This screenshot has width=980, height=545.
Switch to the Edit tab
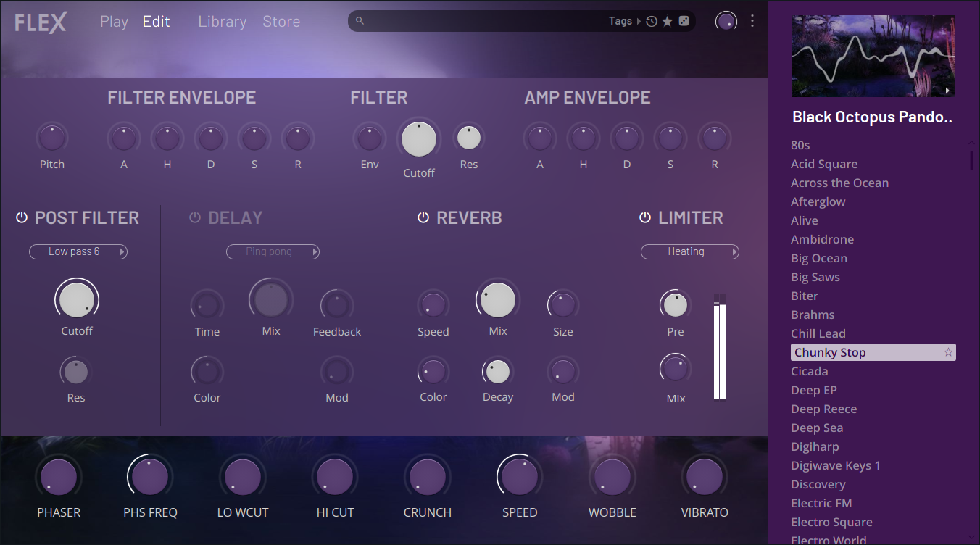point(157,22)
